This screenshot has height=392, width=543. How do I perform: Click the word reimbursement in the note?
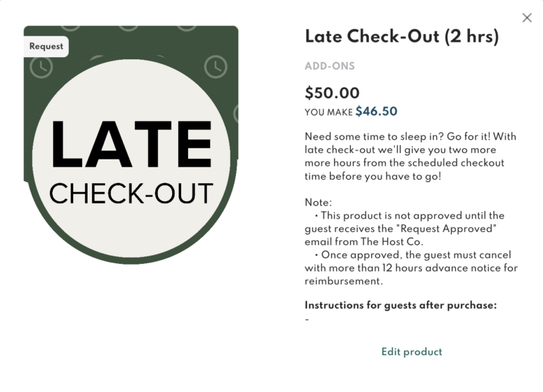343,281
